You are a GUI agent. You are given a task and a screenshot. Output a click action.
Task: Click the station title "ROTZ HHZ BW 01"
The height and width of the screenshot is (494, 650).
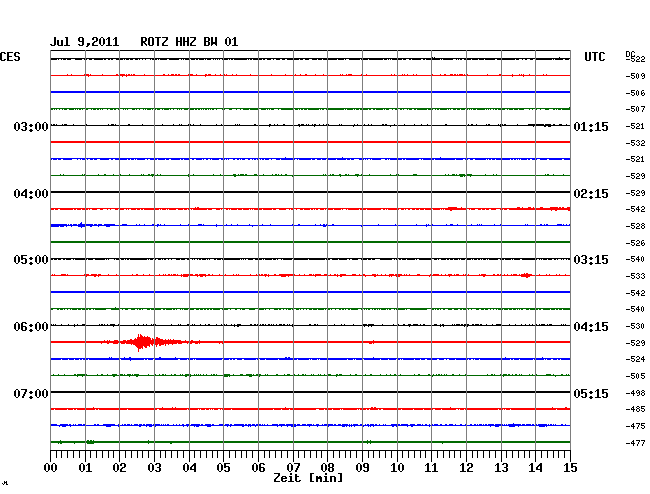click(x=189, y=42)
